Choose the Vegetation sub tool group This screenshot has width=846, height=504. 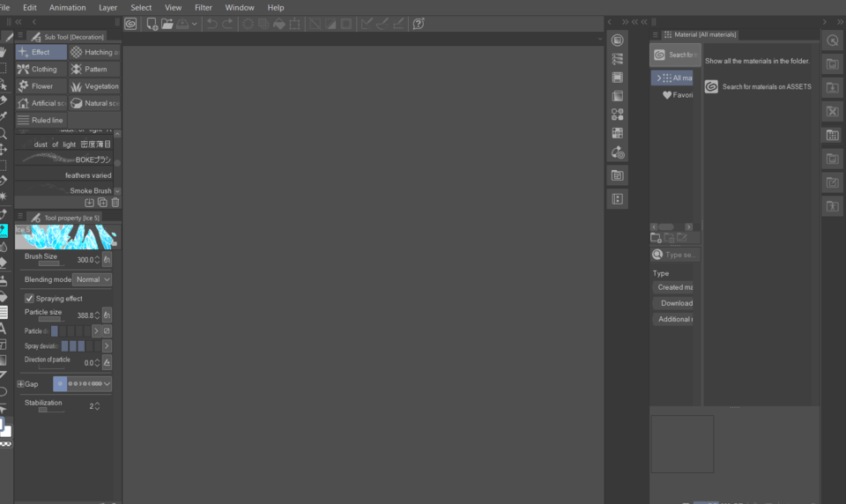click(94, 86)
